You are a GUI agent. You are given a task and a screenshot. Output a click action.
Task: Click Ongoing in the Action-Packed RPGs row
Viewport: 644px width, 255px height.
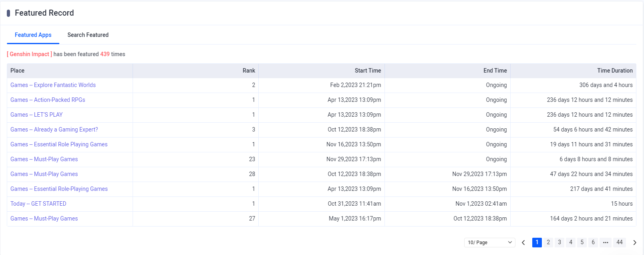[x=496, y=100]
